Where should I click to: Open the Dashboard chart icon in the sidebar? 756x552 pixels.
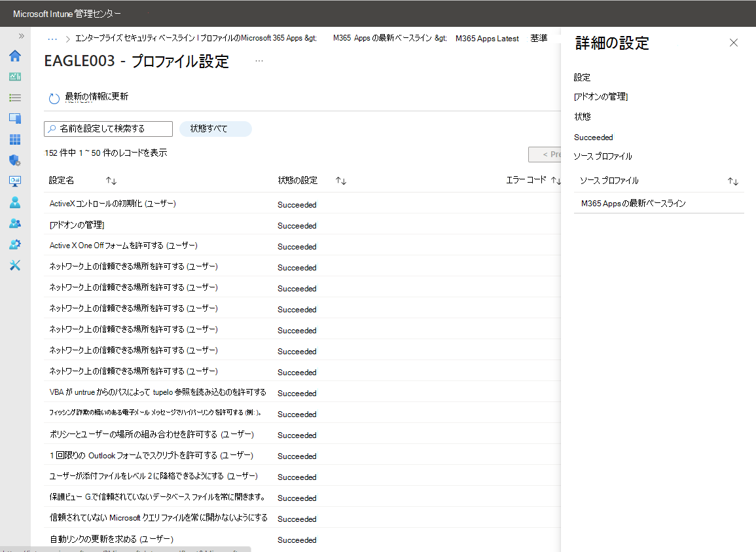pos(15,77)
